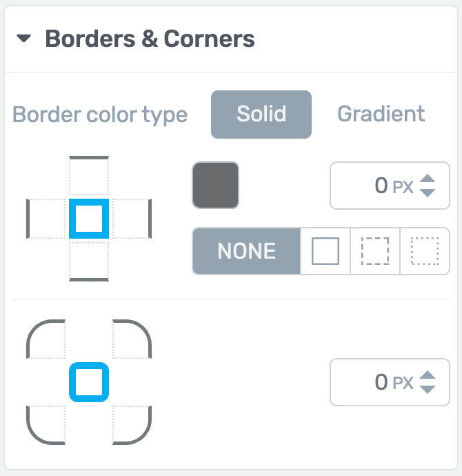Select the right border side icon
The height and width of the screenshot is (476, 462).
tap(132, 219)
